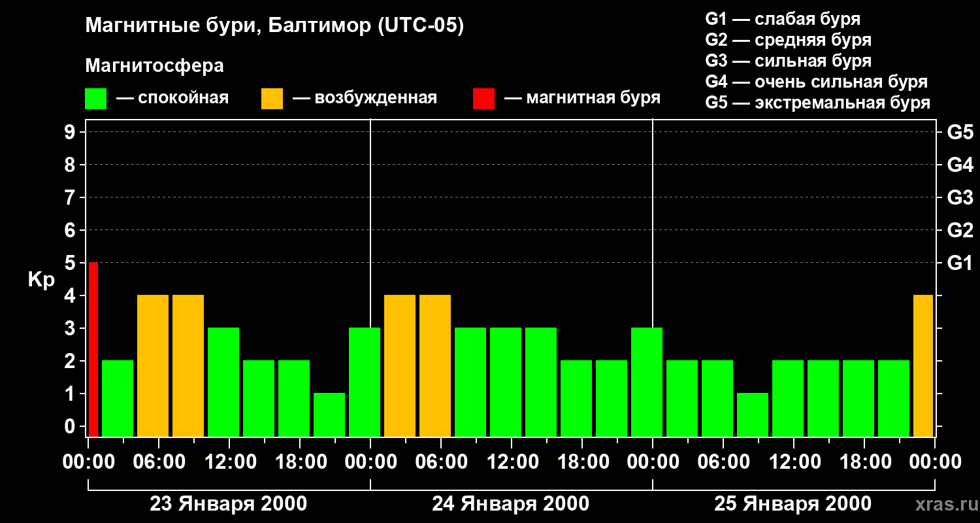
Task: Select the red Kp 5 storm bar
Action: coord(93,349)
